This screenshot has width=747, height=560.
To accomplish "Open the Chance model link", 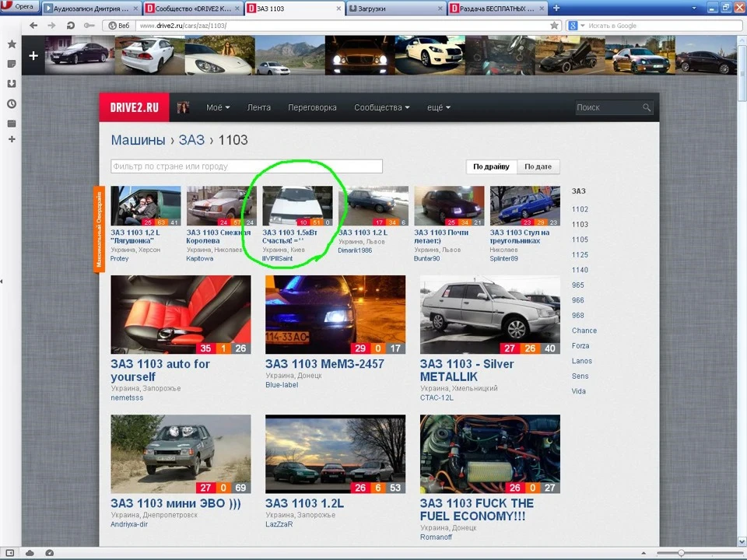I will tap(584, 331).
